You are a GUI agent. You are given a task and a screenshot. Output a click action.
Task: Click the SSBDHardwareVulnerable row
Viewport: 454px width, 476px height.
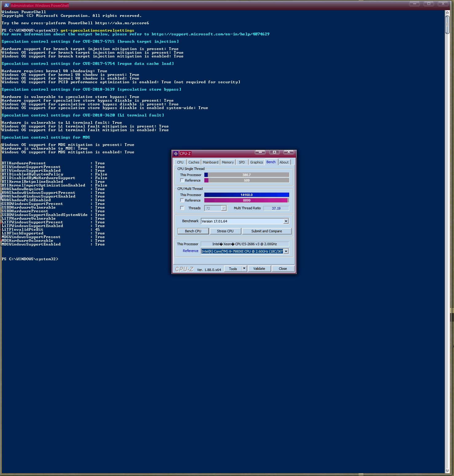click(x=53, y=207)
